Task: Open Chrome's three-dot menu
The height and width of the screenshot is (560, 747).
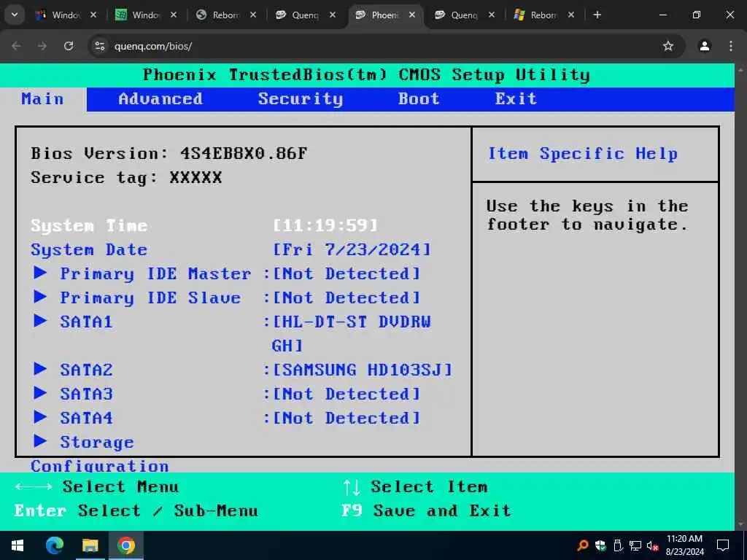Action: point(730,46)
